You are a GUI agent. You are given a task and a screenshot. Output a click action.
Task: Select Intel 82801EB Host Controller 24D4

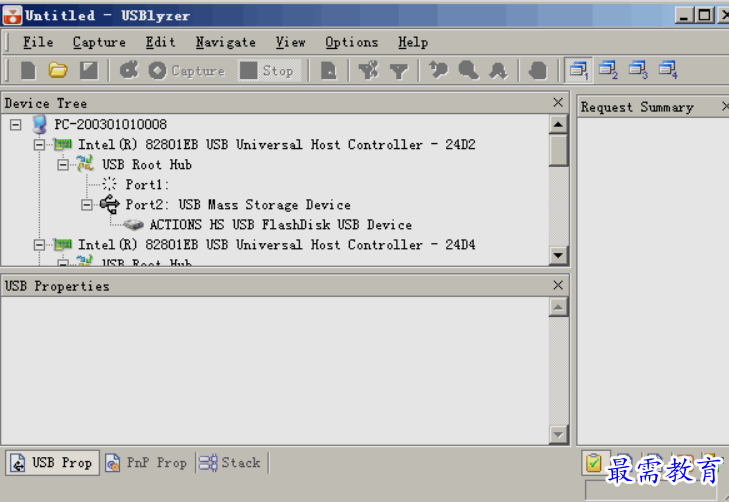(x=277, y=244)
